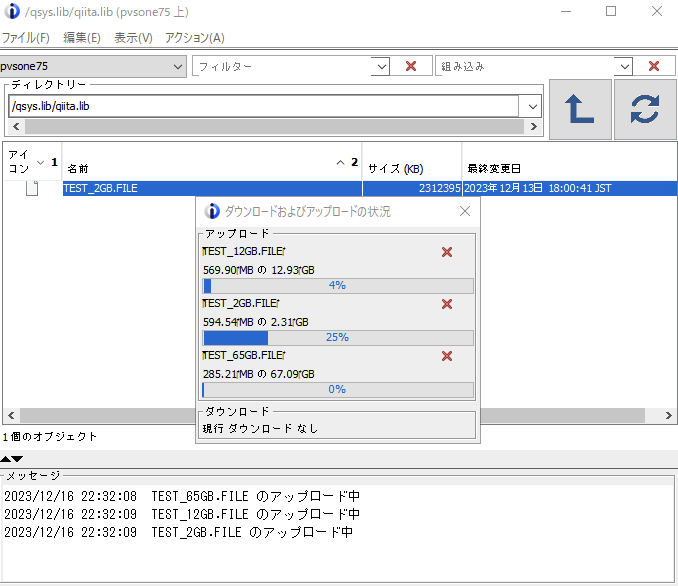Click message TEST_65GB.FILE のアップロード中
The width and height of the screenshot is (678, 586).
(256, 496)
